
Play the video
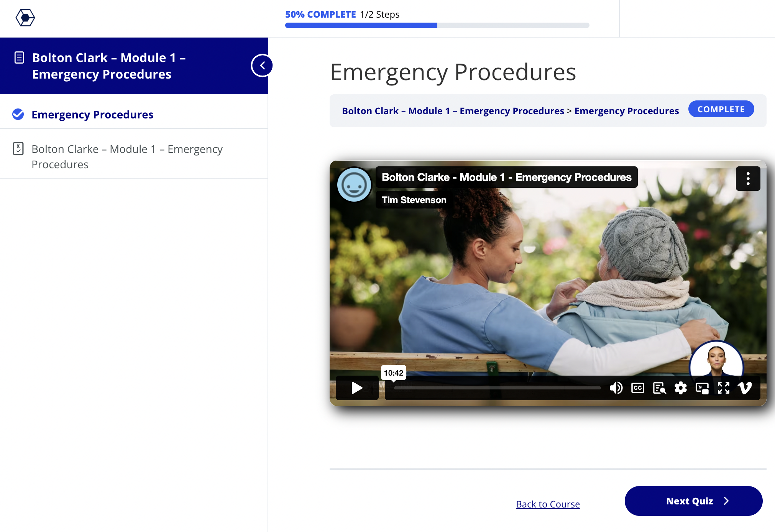tap(357, 388)
